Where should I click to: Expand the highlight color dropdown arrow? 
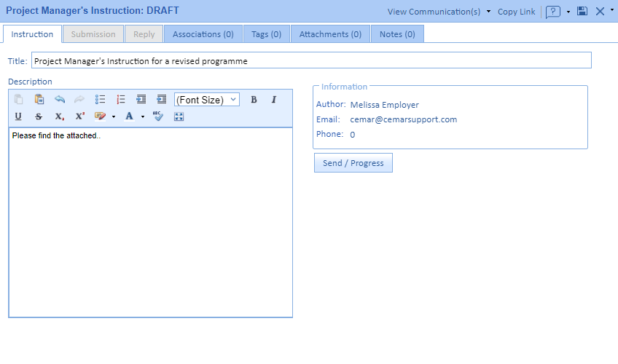pyautogui.click(x=114, y=116)
